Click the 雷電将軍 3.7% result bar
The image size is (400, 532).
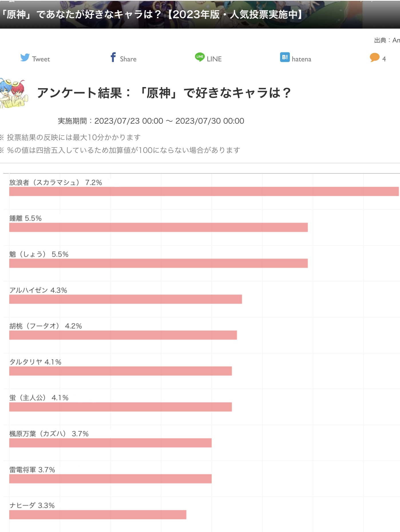(x=110, y=479)
